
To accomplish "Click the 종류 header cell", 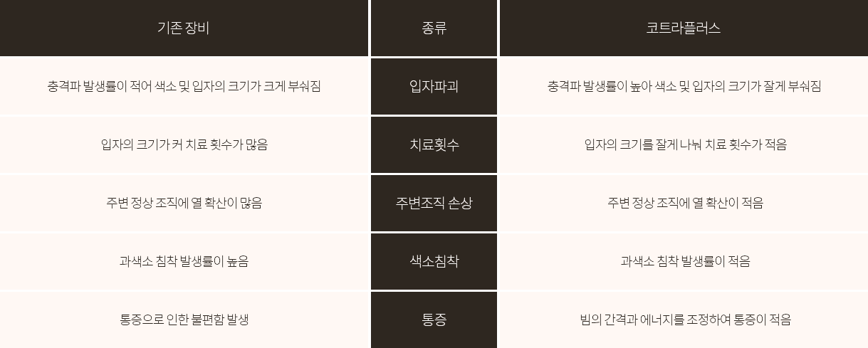I will point(434,28).
